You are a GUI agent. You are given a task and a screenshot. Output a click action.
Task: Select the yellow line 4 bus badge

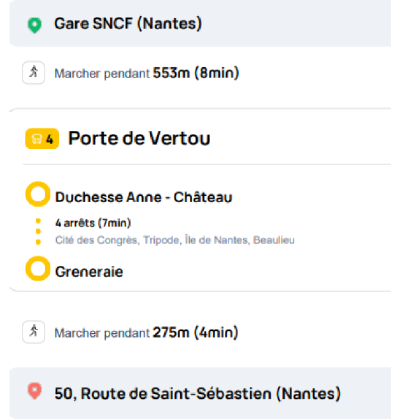point(42,139)
